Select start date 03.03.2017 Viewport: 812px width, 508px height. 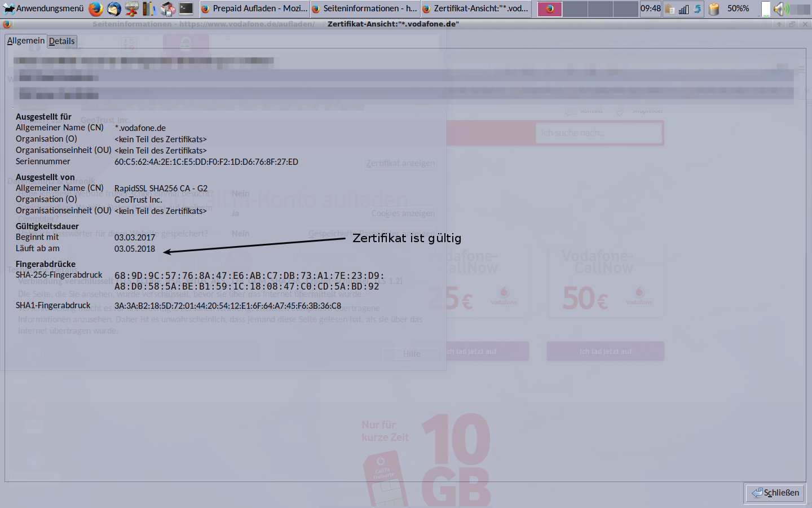pyautogui.click(x=135, y=238)
